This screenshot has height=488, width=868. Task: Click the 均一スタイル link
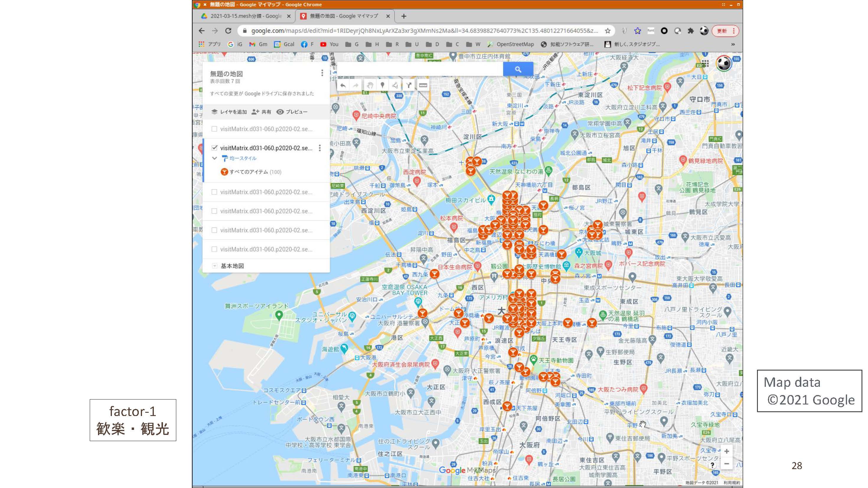coord(243,158)
